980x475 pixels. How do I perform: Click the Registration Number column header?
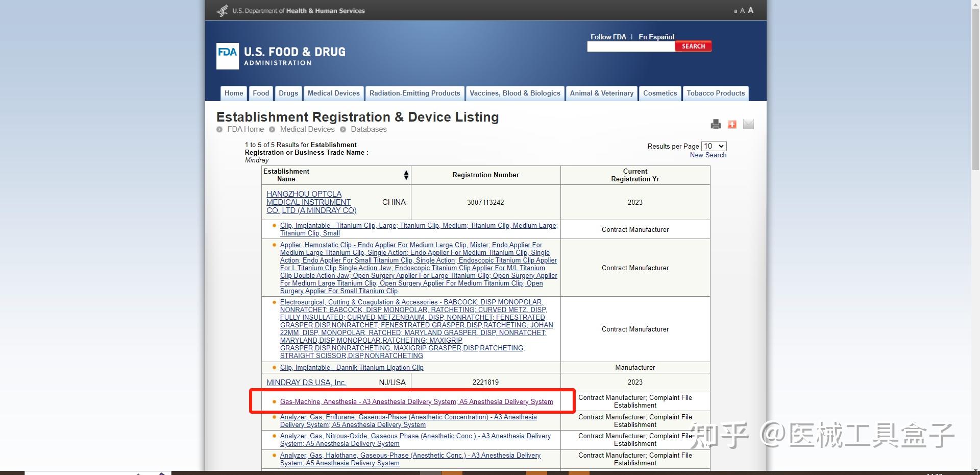[x=485, y=175]
